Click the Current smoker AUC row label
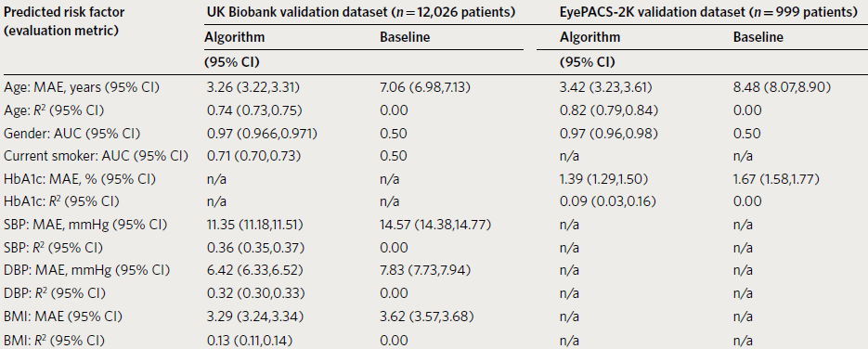The width and height of the screenshot is (868, 349). (96, 156)
